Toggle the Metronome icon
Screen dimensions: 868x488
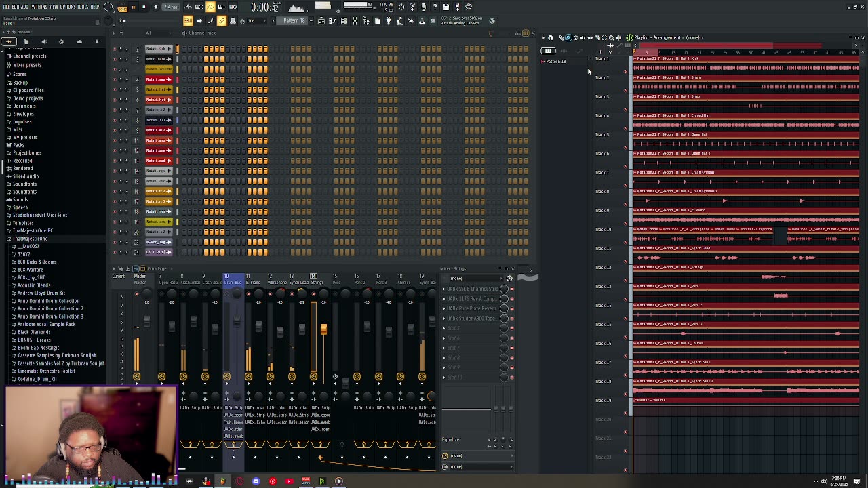pos(188,7)
